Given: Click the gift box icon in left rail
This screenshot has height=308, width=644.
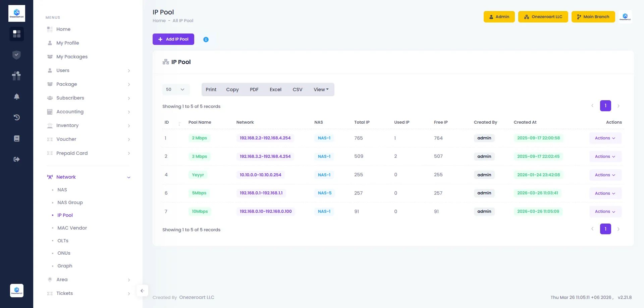Looking at the screenshot, I should tap(16, 76).
